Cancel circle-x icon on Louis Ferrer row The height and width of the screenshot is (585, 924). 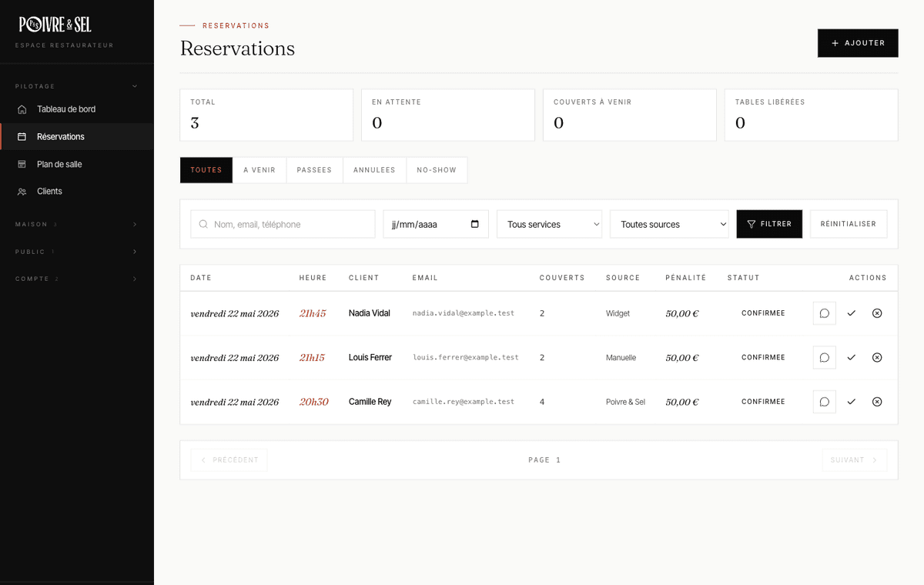pyautogui.click(x=877, y=358)
